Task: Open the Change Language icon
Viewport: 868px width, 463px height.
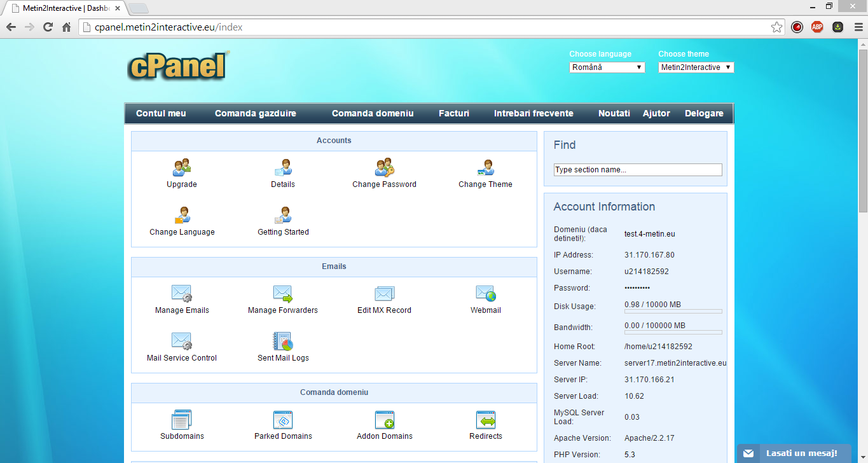Action: pos(182,216)
